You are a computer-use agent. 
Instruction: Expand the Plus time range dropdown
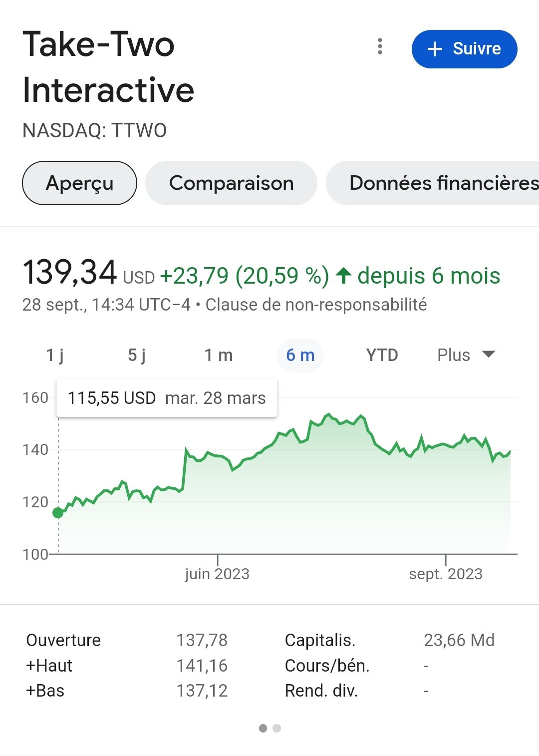454,355
